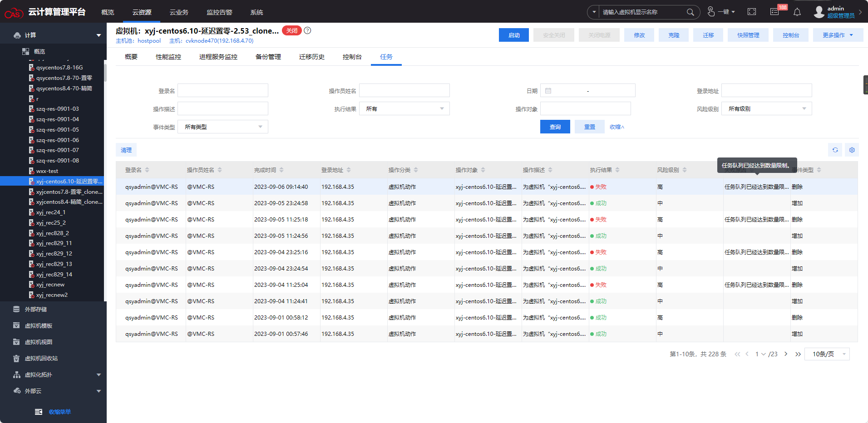Click the 查询 button
The height and width of the screenshot is (423, 868).
point(555,127)
